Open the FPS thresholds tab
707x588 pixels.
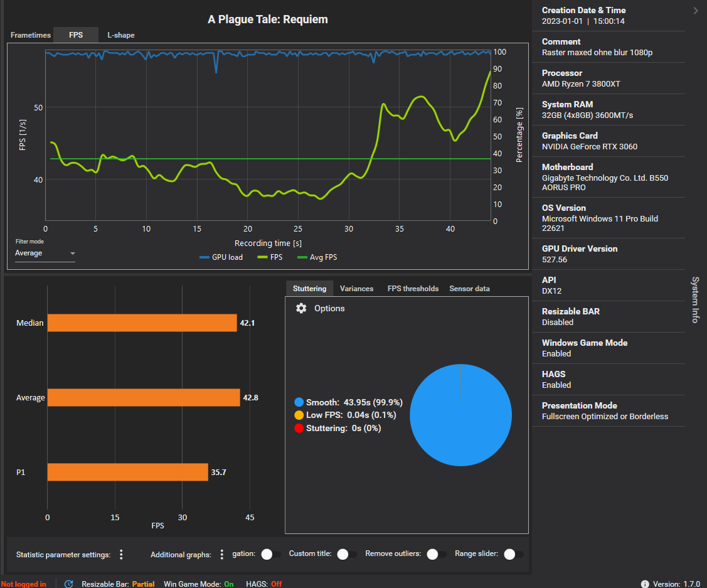[413, 289]
